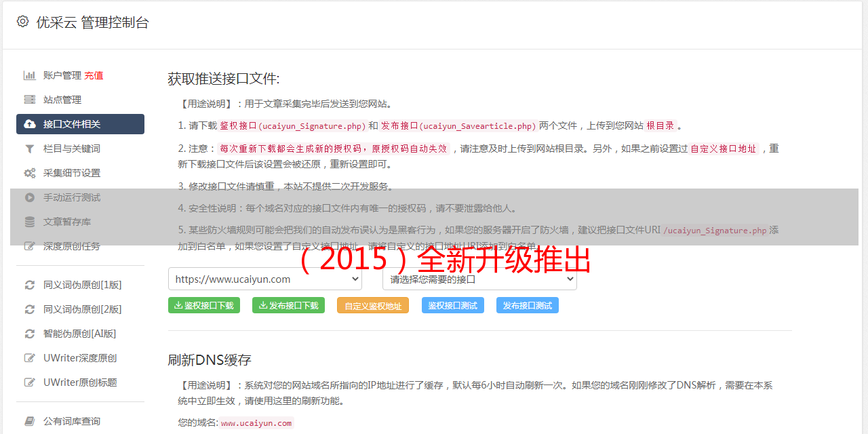Click 发布接口(ucaiyun_Savearticle.php) code text
Viewport: 868px width, 434px height.
pyautogui.click(x=458, y=125)
